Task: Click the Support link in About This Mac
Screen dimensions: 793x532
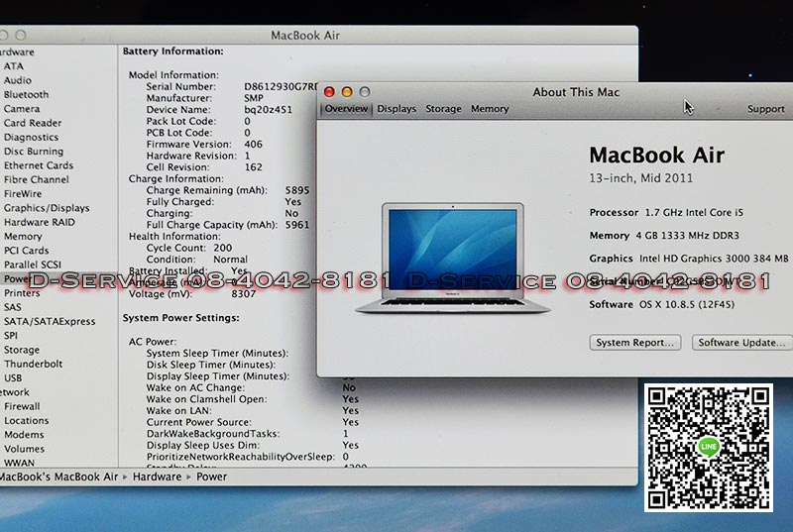Action: pos(765,109)
